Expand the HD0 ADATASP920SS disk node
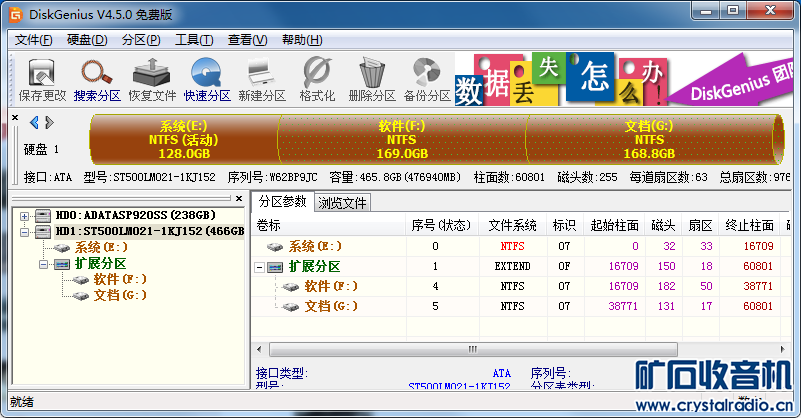This screenshot has width=801, height=418. pyautogui.click(x=24, y=216)
